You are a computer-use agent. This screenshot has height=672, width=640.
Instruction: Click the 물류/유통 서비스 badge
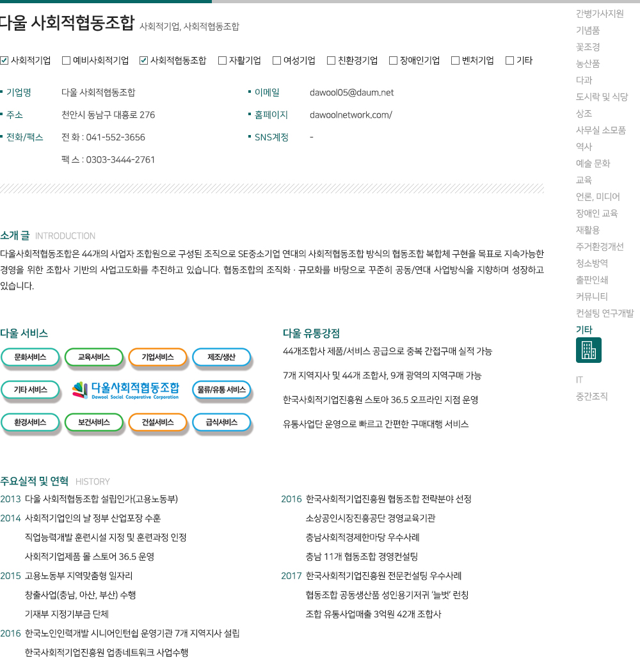click(x=221, y=390)
